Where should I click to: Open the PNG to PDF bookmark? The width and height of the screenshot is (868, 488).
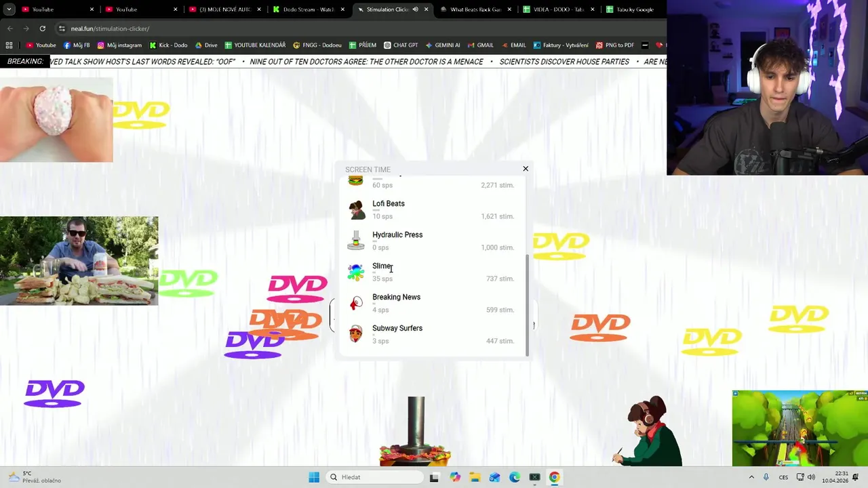tap(615, 45)
